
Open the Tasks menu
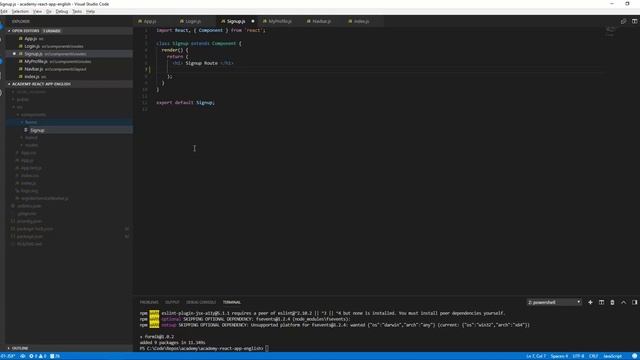(77, 11)
